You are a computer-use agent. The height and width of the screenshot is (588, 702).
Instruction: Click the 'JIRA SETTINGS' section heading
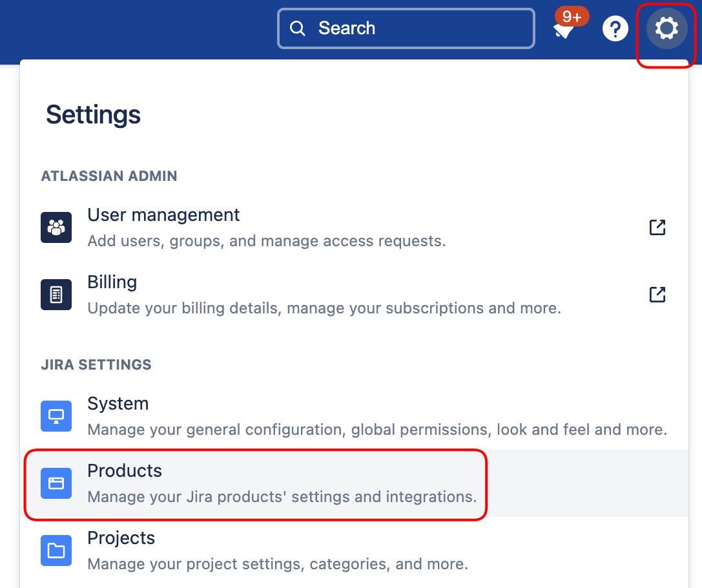tap(96, 364)
